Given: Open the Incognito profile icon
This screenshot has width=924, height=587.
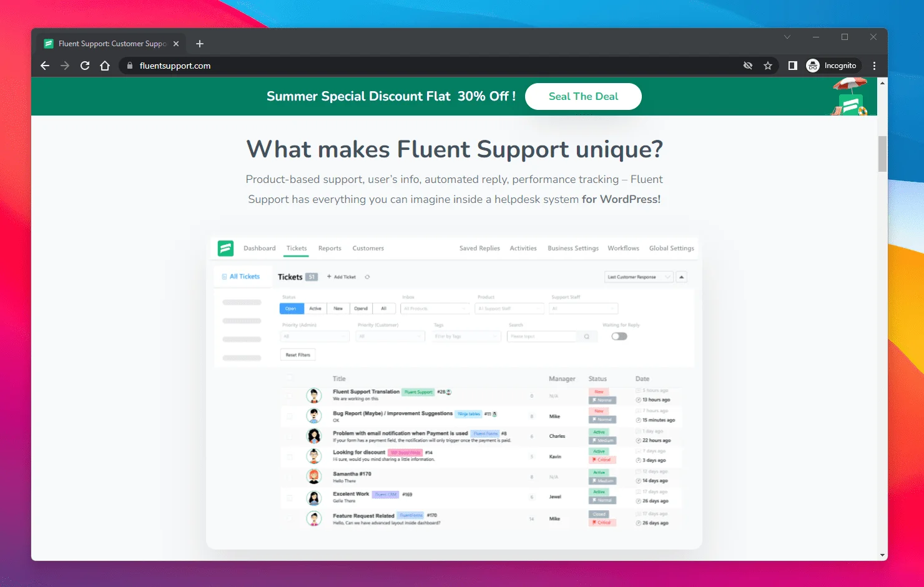Looking at the screenshot, I should 812,65.
